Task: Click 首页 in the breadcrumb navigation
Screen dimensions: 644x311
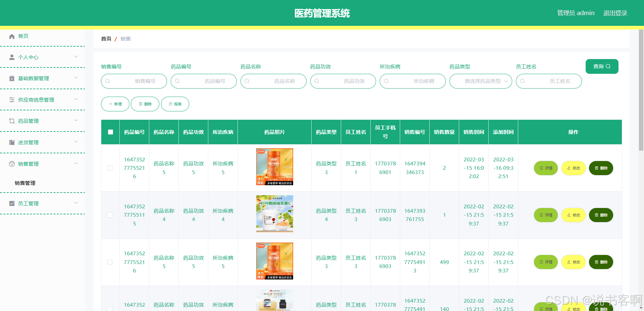Action: 106,39
